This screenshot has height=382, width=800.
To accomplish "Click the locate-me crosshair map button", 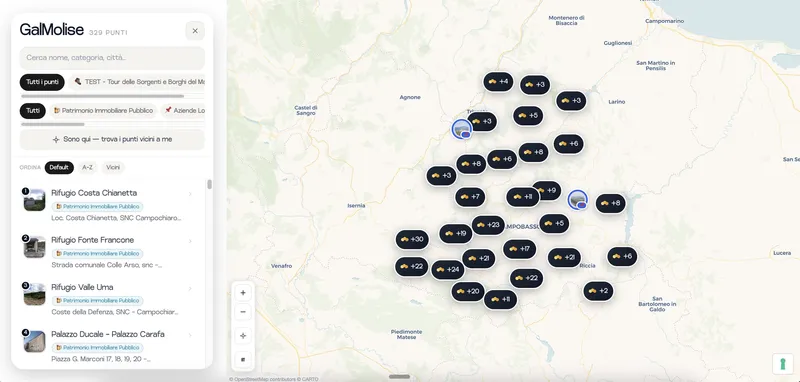I will click(x=243, y=336).
